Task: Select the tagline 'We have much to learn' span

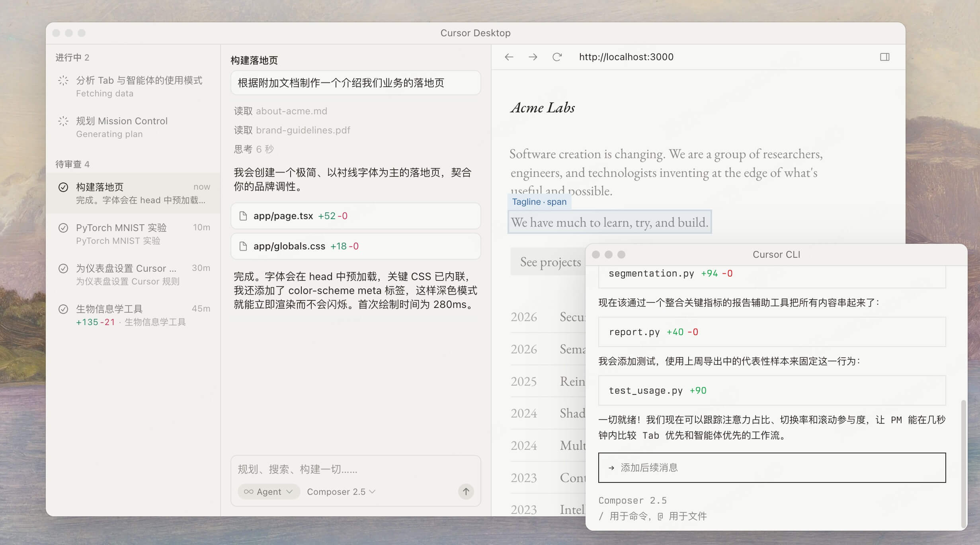Action: pyautogui.click(x=609, y=222)
